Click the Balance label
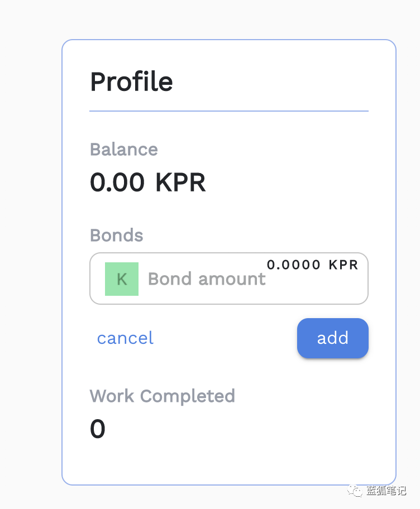Viewport: 420px width, 509px height. [x=124, y=150]
